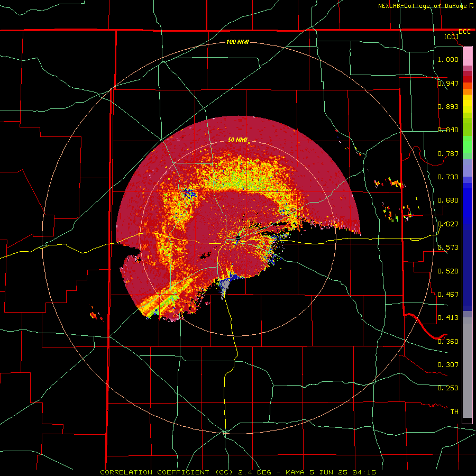Click the gray spike echo south of radar
476x476 pixels.
click(x=225, y=288)
